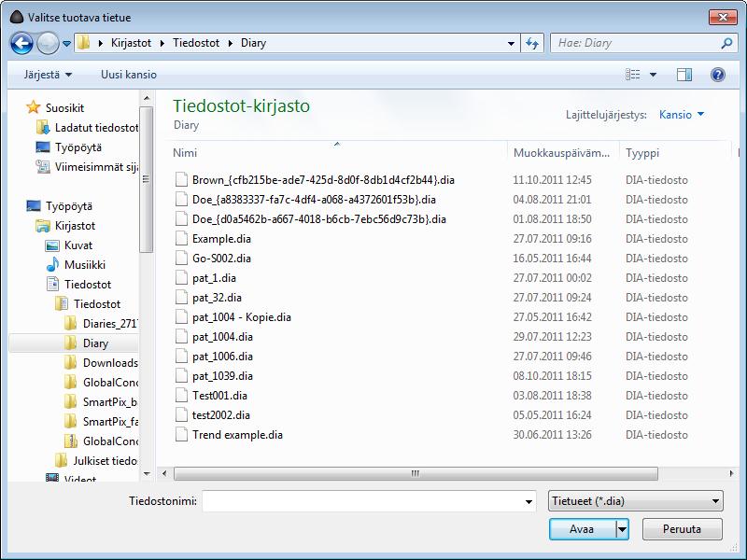Click the Doe_{a8383337...}.dia file icon
747x560 pixels.
point(181,199)
